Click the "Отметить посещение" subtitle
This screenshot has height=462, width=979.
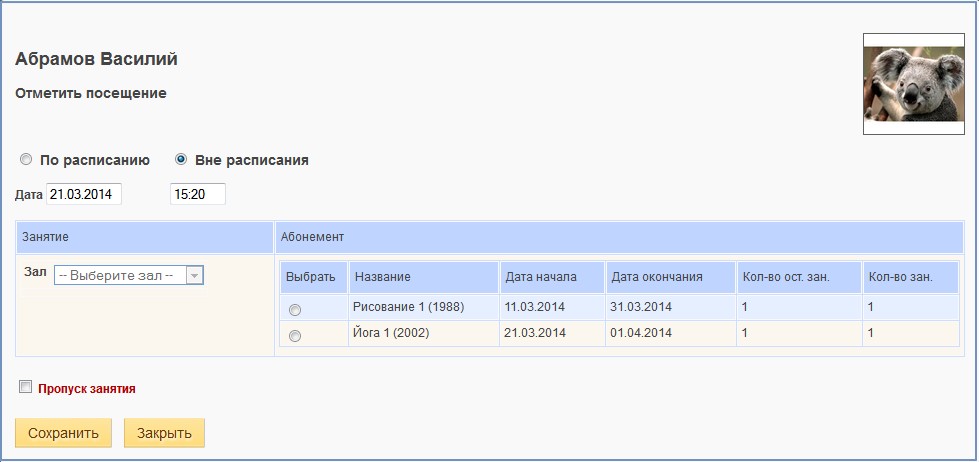tap(91, 94)
